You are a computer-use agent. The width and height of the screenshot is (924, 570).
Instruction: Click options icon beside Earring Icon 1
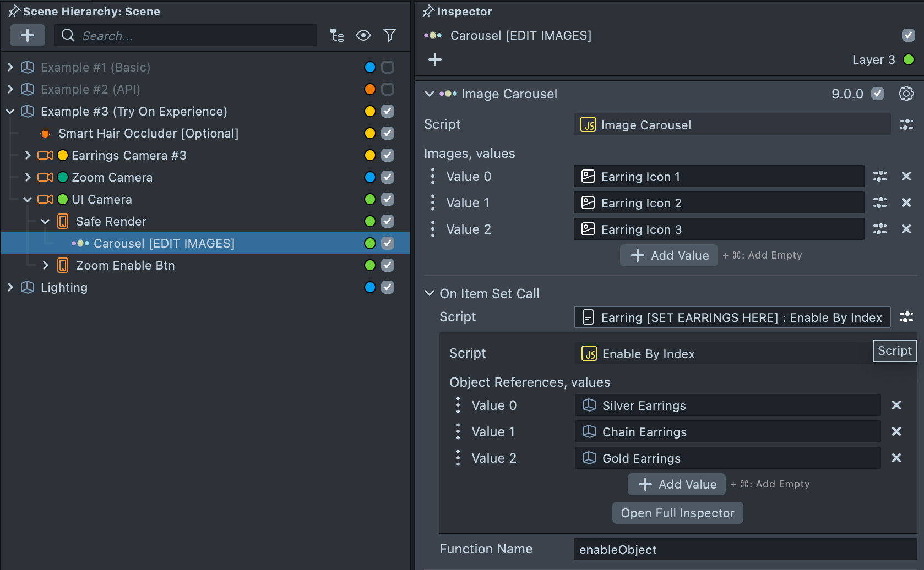[879, 177]
